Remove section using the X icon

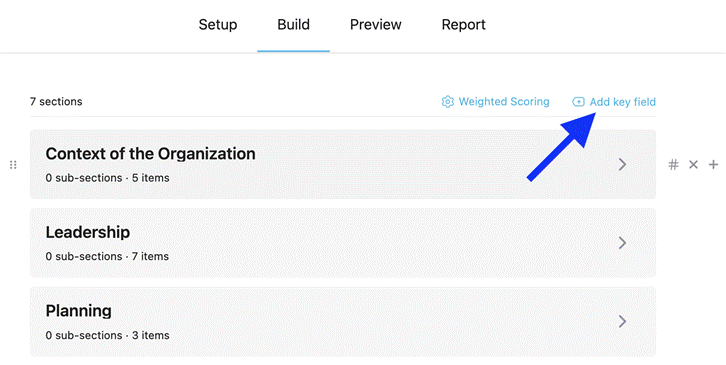click(693, 164)
